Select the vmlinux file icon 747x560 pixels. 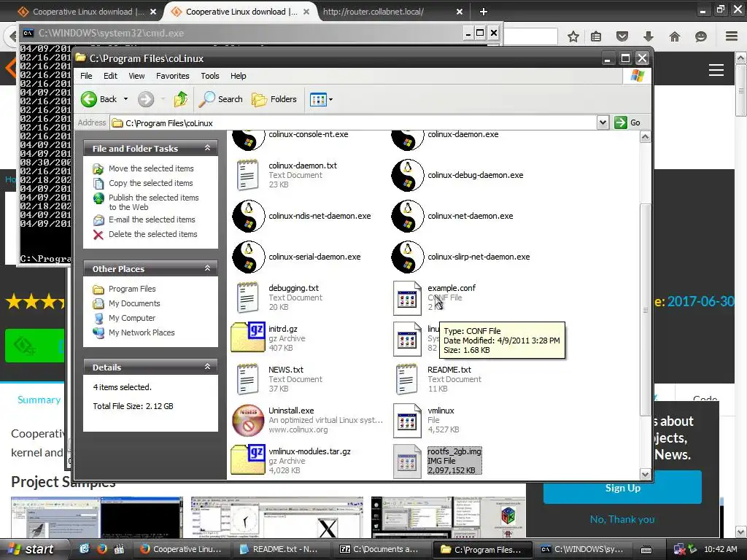(407, 421)
